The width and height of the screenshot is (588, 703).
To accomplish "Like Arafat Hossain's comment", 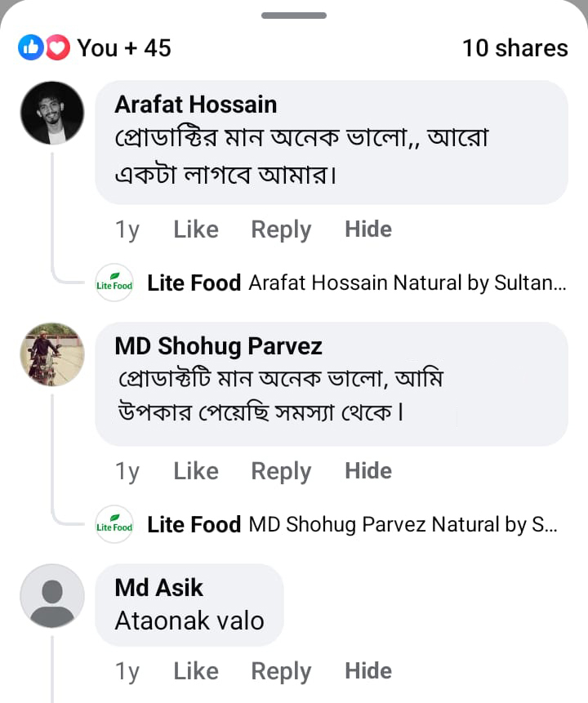I will [x=195, y=229].
